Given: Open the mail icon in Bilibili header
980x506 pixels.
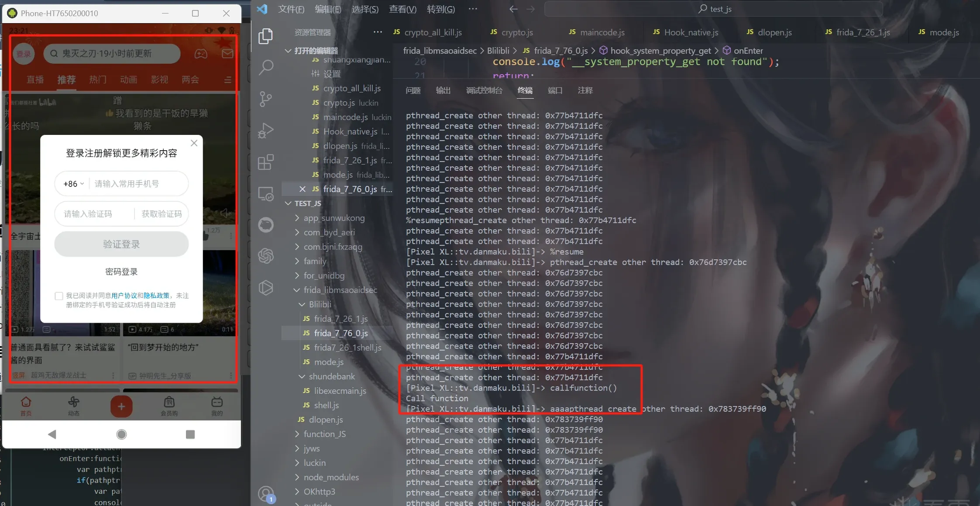Looking at the screenshot, I should point(227,54).
